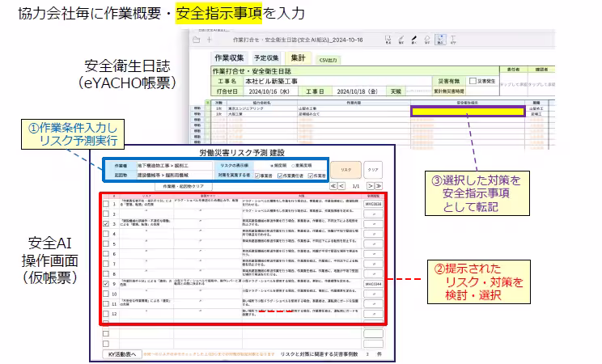This screenshot has width=602, height=364.
Task: Select the first selection tool icon in toolbar
Action: click(388, 40)
